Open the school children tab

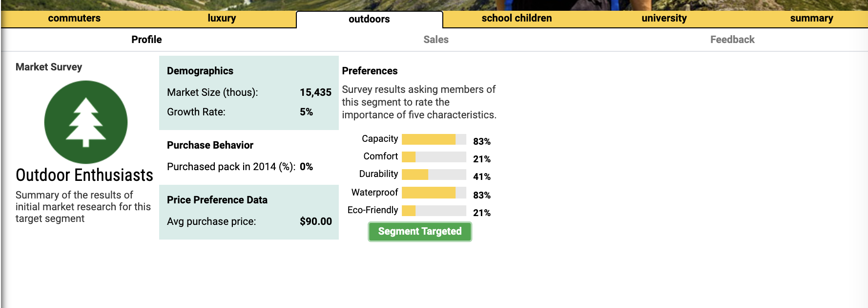tap(516, 18)
